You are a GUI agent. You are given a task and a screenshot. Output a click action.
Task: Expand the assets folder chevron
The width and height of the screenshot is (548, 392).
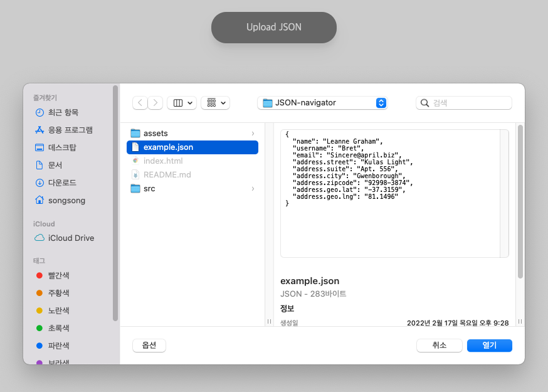[253, 133]
